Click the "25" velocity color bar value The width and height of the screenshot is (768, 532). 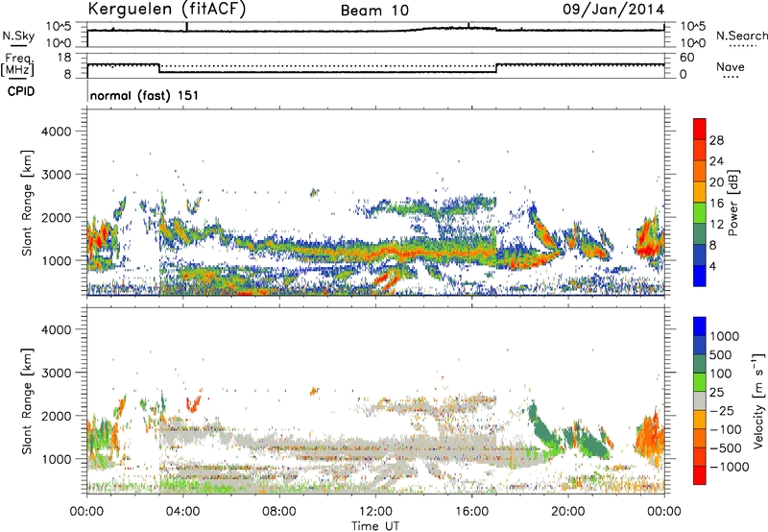pyautogui.click(x=716, y=393)
